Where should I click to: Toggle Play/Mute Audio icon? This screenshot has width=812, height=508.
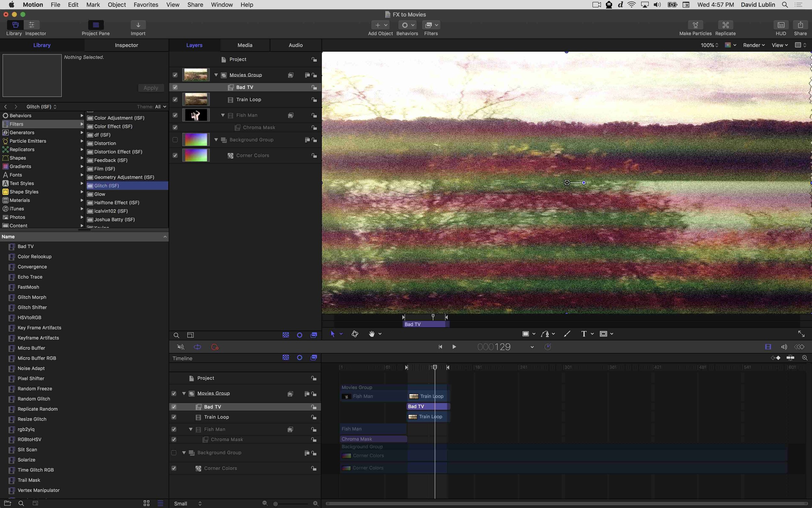point(181,347)
